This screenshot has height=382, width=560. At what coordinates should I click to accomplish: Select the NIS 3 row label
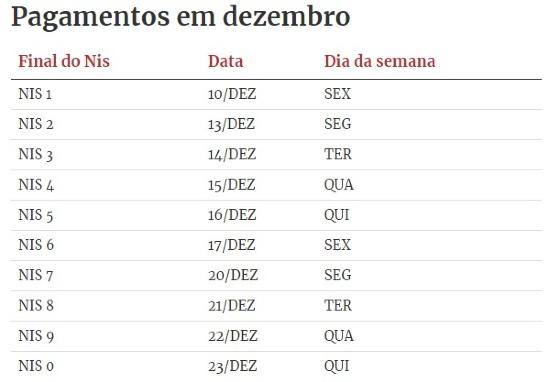(x=36, y=155)
